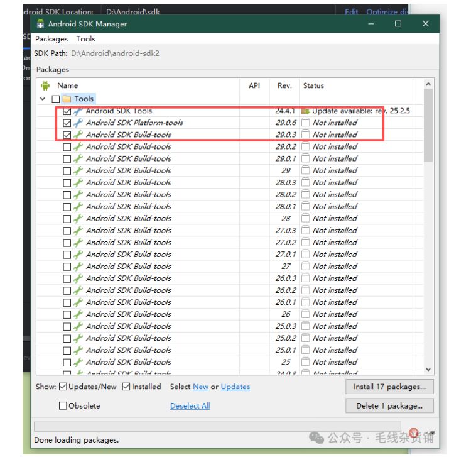Click wrench icon of Android SDK Platform-tools
This screenshot has height=457, width=476.
[x=78, y=123]
